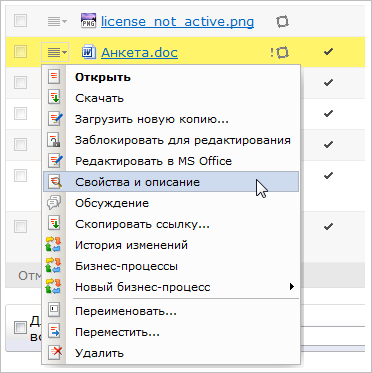Click the Открыть document icon in menu

coord(54,77)
